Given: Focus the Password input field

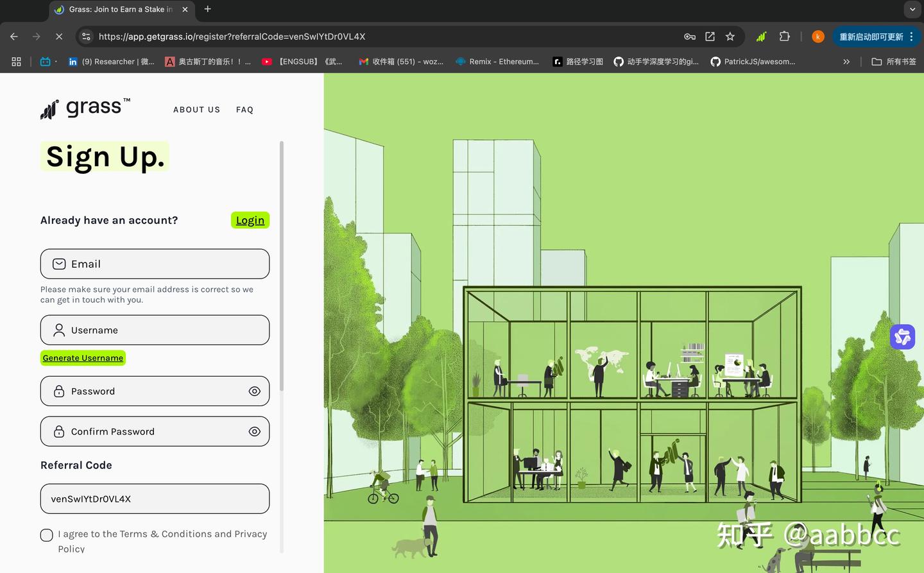Looking at the screenshot, I should (155, 391).
